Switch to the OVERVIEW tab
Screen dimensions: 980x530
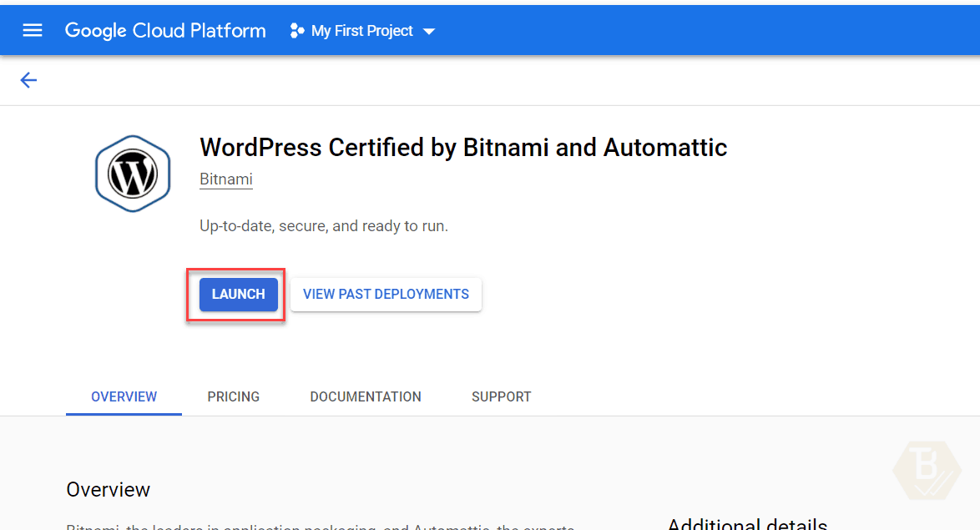[124, 396]
